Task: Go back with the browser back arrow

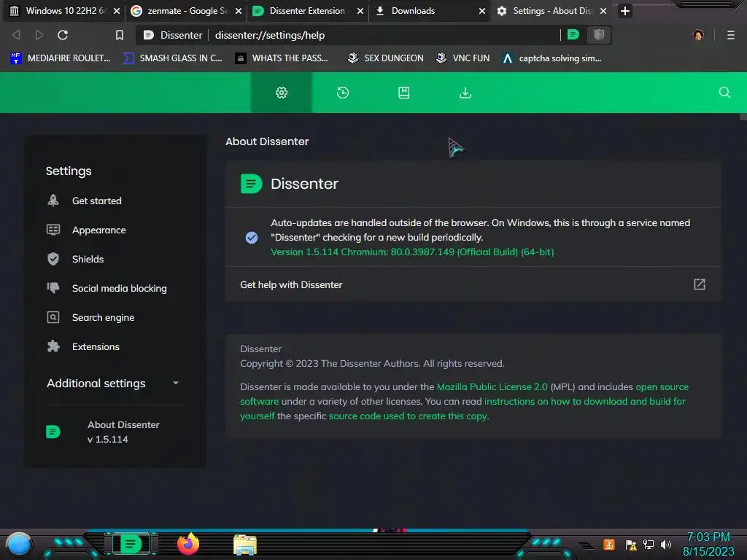Action: (x=16, y=35)
